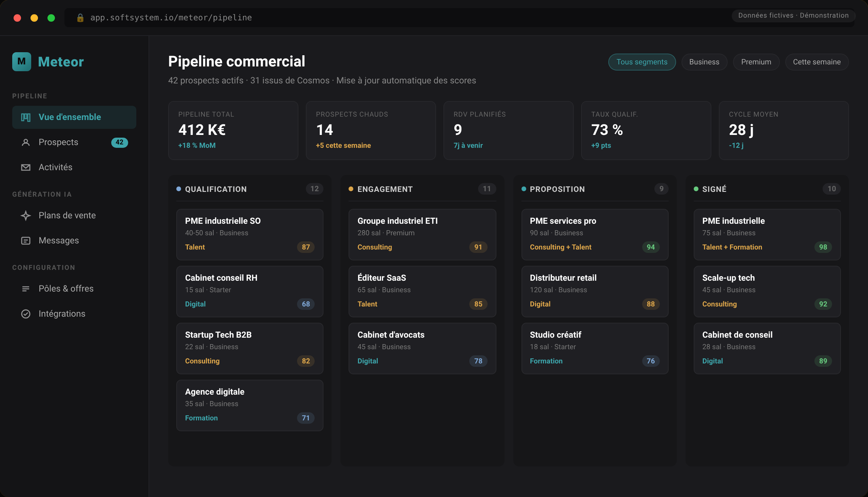Click score 87 on PME industrielle SO
868x497 pixels.
pyautogui.click(x=306, y=247)
